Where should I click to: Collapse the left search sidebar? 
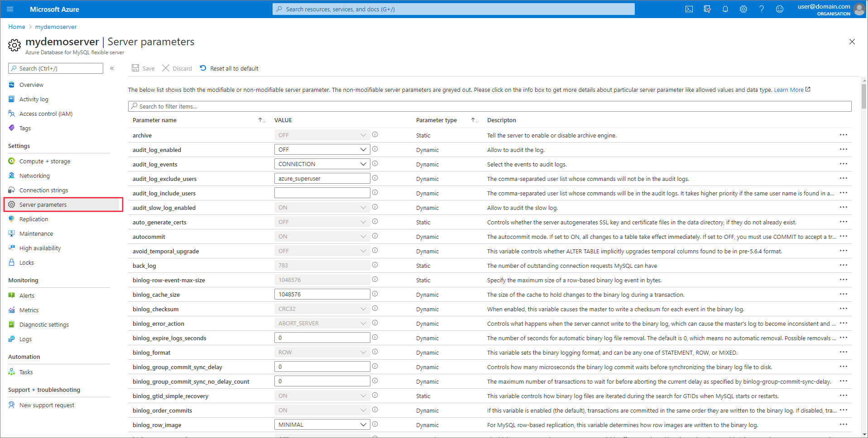tap(112, 68)
